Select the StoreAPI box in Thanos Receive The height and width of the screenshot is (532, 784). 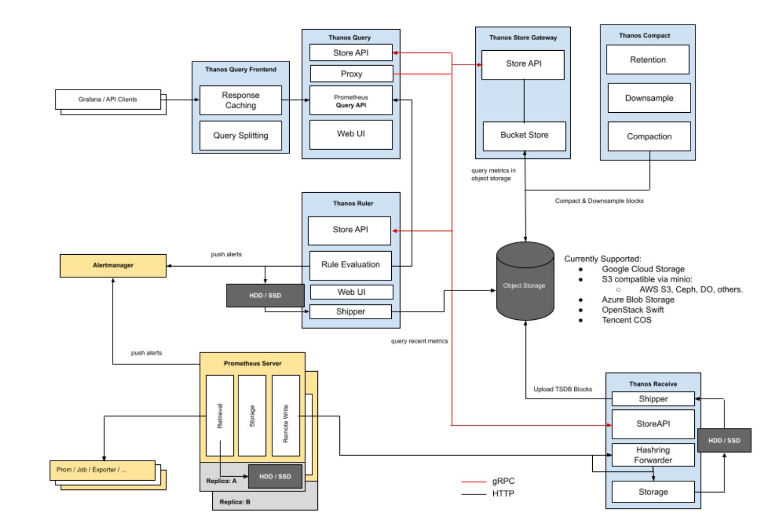653,424
